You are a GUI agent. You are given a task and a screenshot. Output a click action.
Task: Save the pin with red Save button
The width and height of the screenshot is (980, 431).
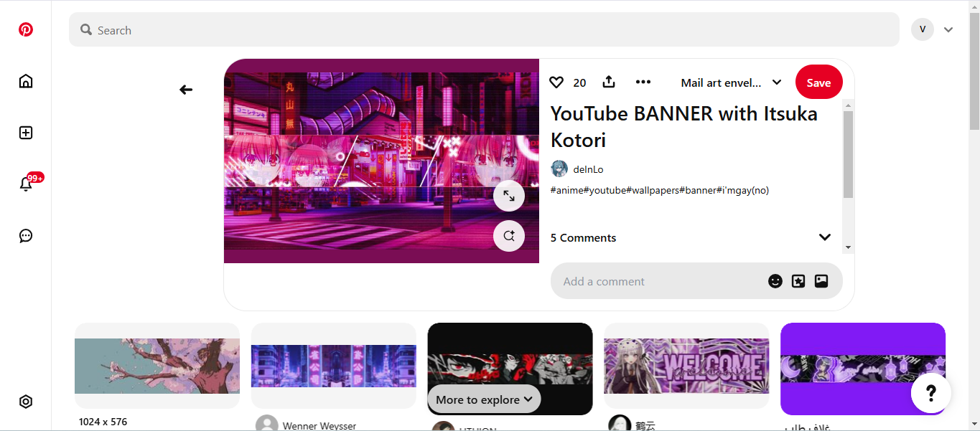pyautogui.click(x=818, y=82)
